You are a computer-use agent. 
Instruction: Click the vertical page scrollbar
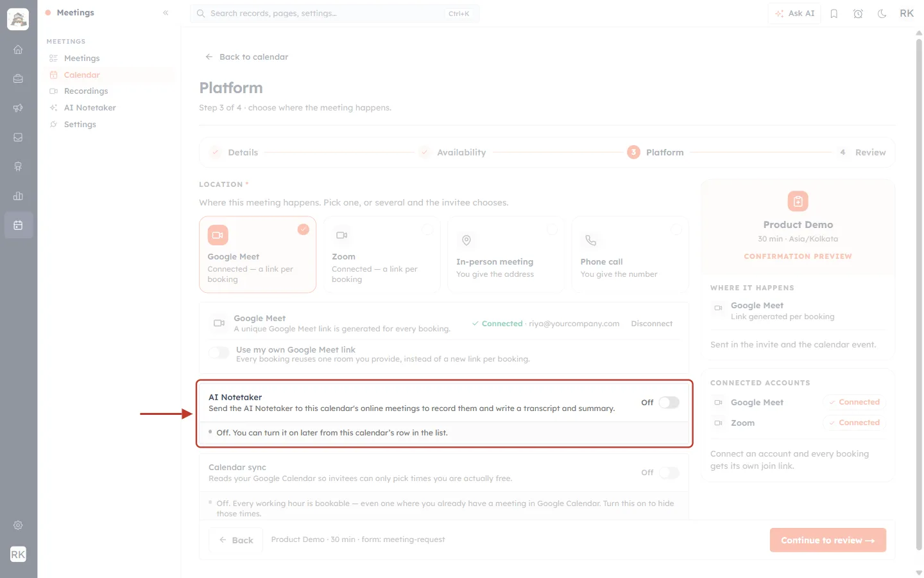tap(919, 295)
